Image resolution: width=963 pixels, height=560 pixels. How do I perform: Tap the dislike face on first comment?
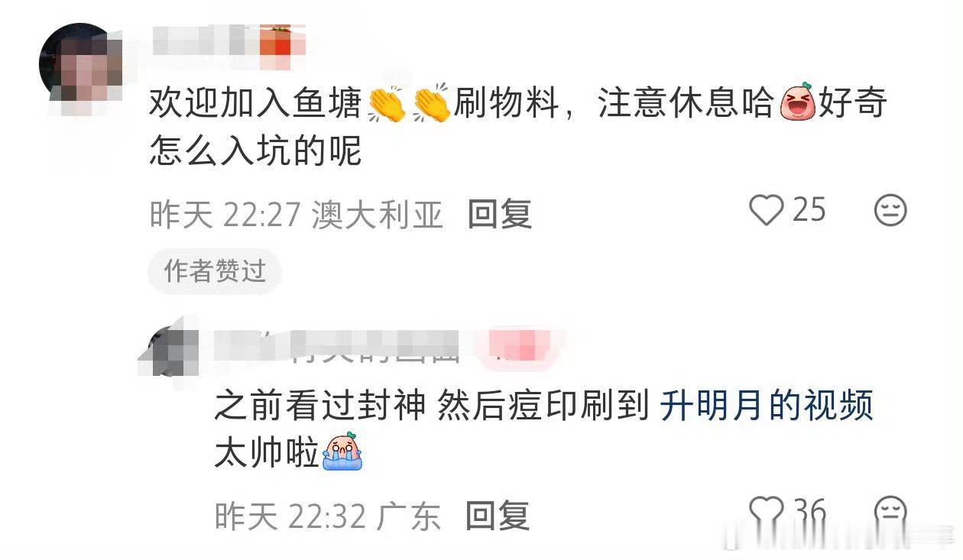coord(890,210)
